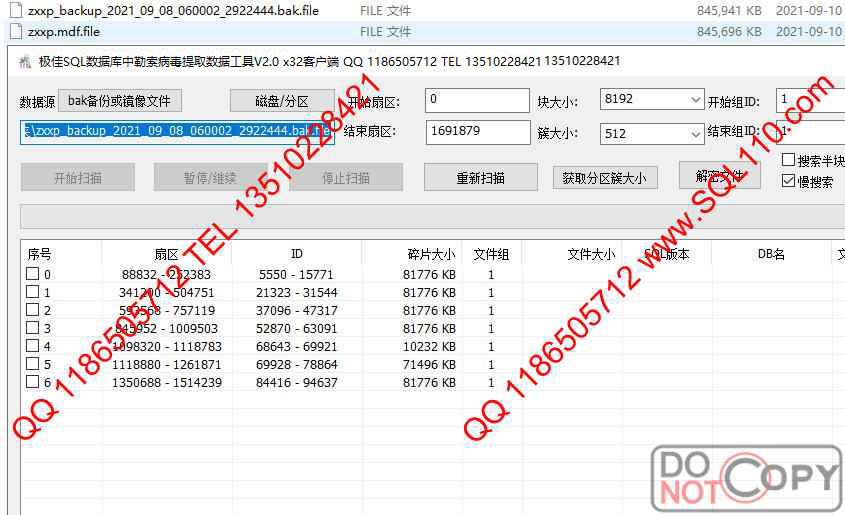Tick the checkbox for row 4
This screenshot has width=845, height=515.
click(x=32, y=346)
